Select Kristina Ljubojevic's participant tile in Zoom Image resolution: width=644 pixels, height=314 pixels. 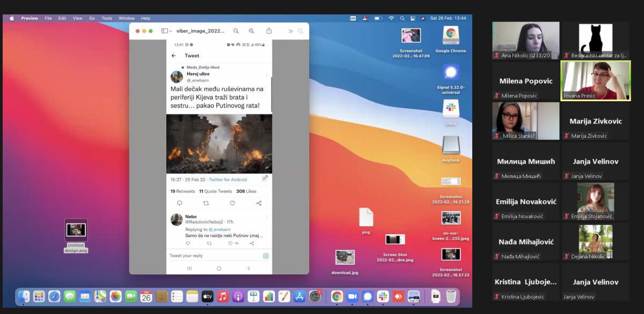526,282
